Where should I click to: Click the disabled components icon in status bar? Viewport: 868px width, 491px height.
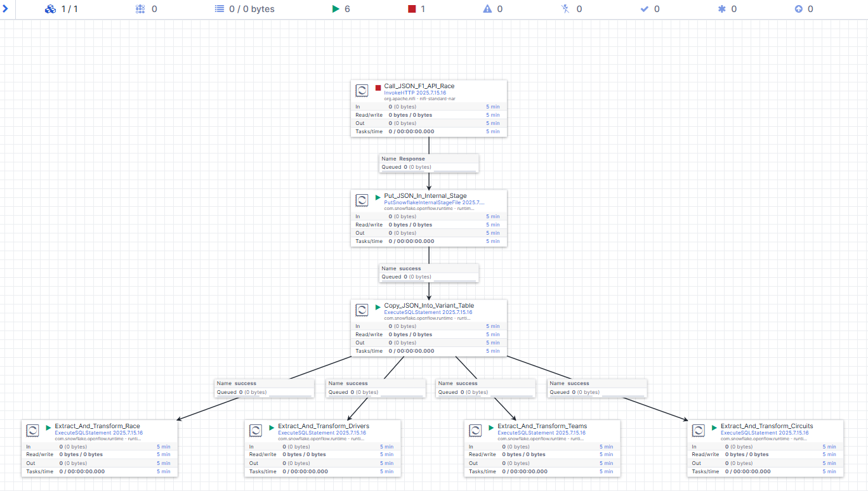(566, 9)
